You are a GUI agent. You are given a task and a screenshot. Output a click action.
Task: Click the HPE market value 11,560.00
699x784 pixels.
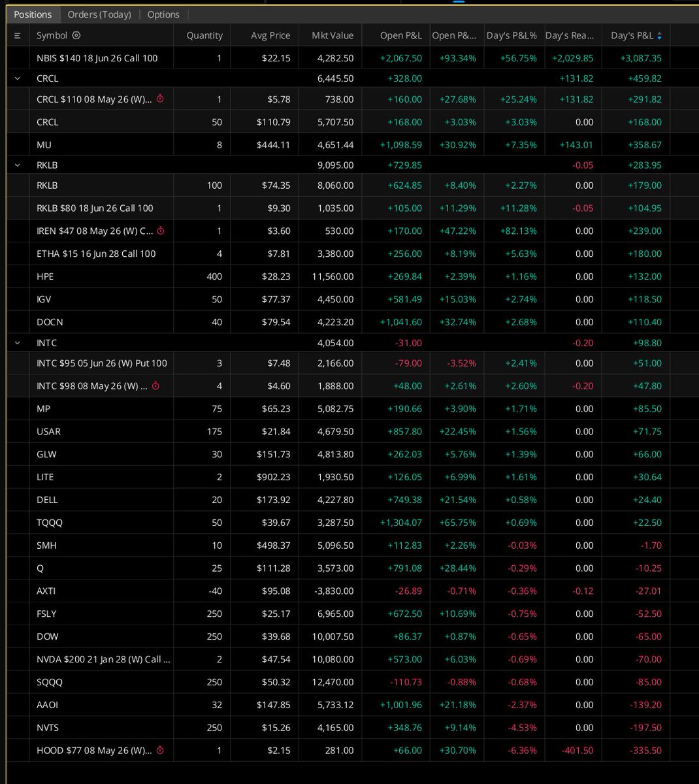tap(333, 276)
